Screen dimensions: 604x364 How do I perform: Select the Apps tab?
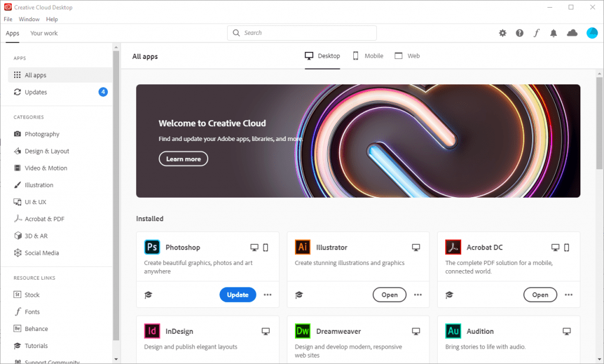coord(12,33)
